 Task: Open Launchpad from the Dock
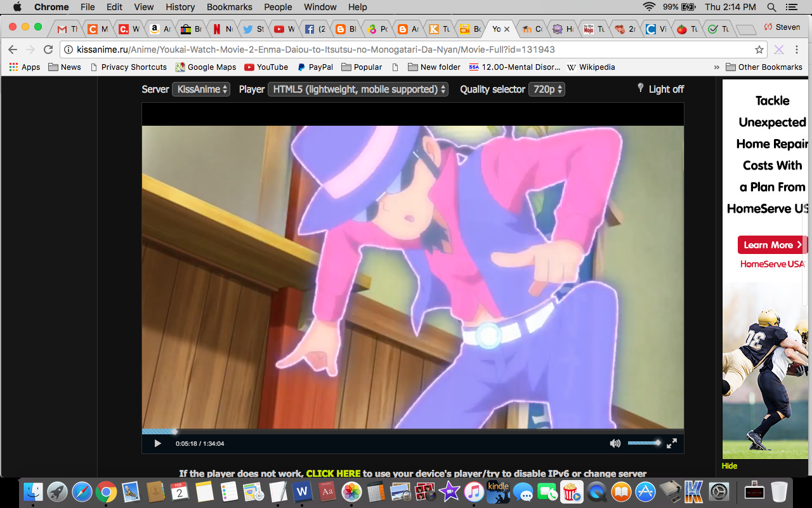point(58,491)
